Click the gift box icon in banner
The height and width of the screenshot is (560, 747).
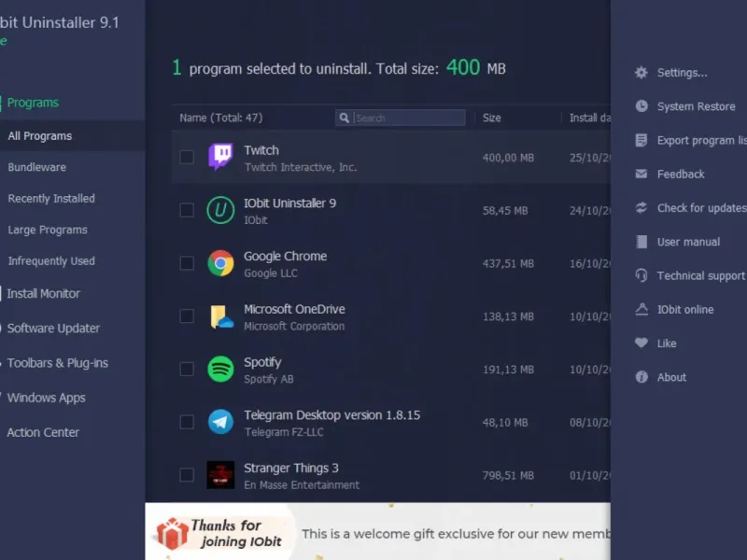172,533
